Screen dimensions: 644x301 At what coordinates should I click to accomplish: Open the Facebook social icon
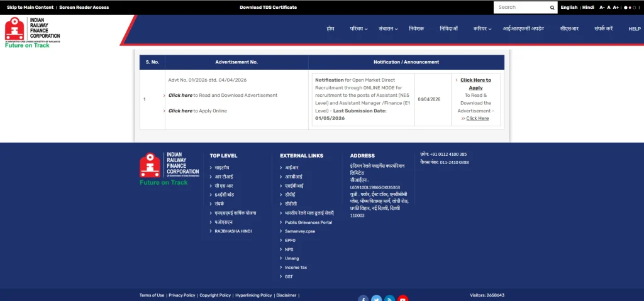[x=364, y=298]
